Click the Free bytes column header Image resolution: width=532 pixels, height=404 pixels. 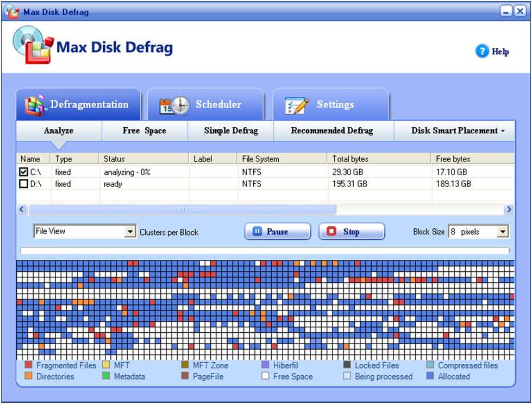click(473, 159)
